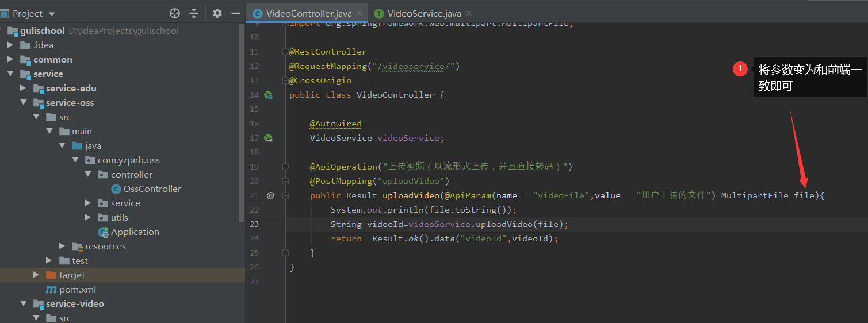
Task: Collapse the com.yzpnb.oss package
Action: pyautogui.click(x=75, y=160)
